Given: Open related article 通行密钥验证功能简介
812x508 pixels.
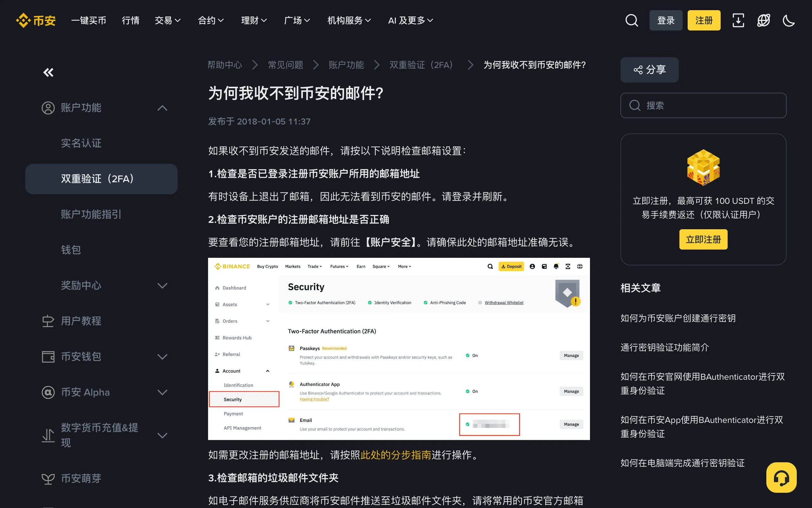Looking at the screenshot, I should tap(665, 347).
